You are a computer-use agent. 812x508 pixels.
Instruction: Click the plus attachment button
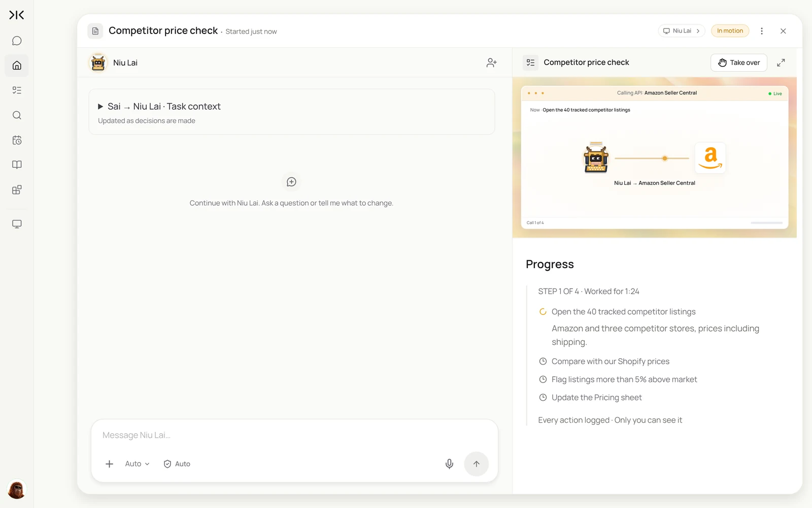pos(109,464)
